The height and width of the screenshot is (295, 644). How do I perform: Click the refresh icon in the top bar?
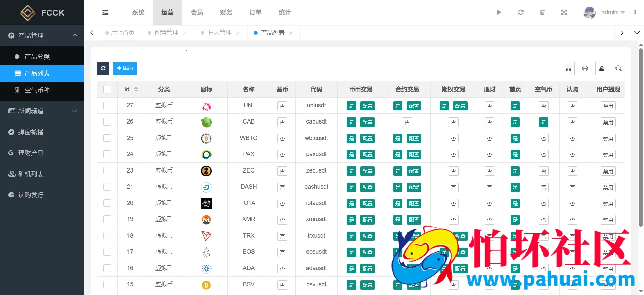(521, 12)
